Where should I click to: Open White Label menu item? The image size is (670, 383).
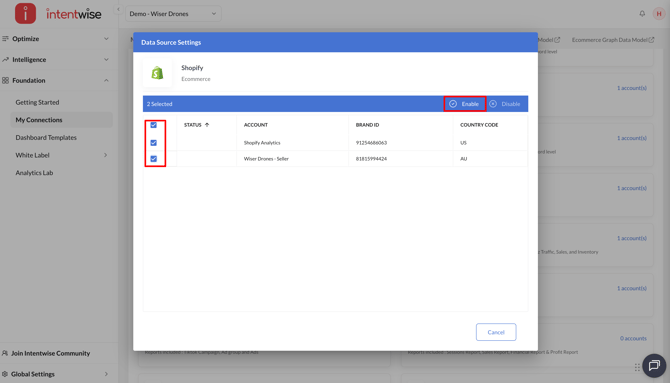(x=32, y=155)
